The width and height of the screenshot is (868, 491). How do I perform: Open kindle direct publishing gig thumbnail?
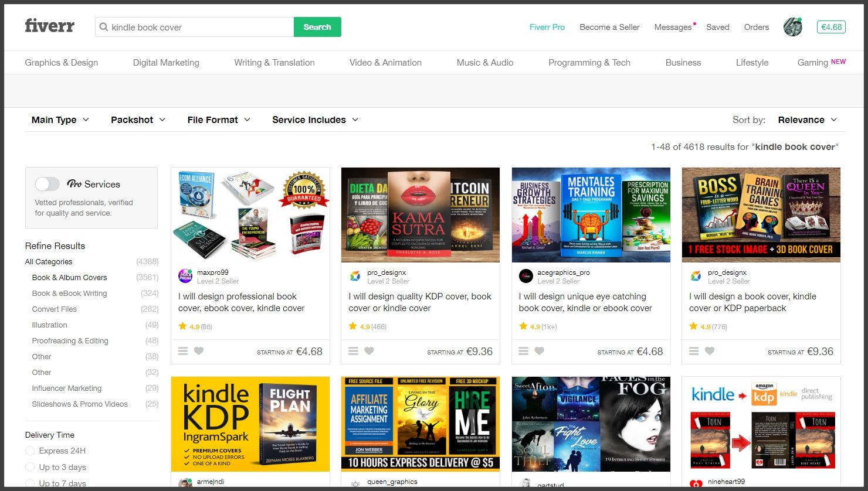point(761,424)
